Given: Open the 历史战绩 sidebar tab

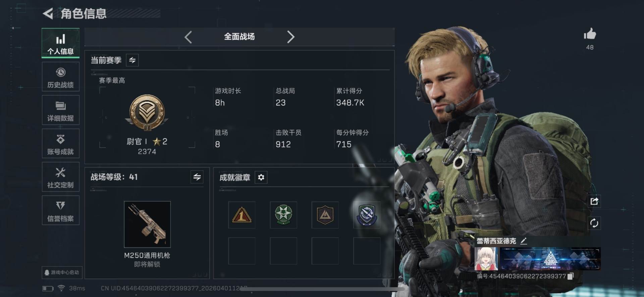Looking at the screenshot, I should tap(60, 77).
